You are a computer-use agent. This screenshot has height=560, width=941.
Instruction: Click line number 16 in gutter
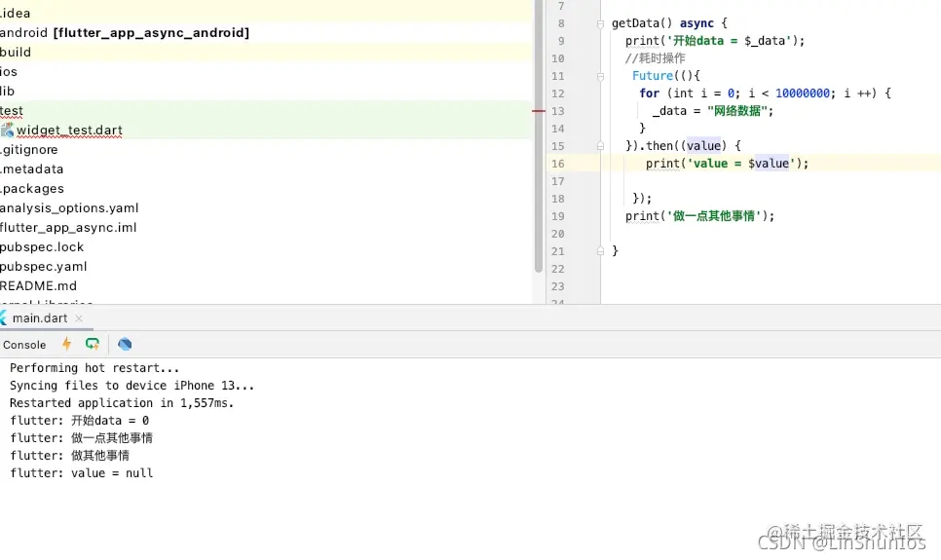tap(557, 164)
